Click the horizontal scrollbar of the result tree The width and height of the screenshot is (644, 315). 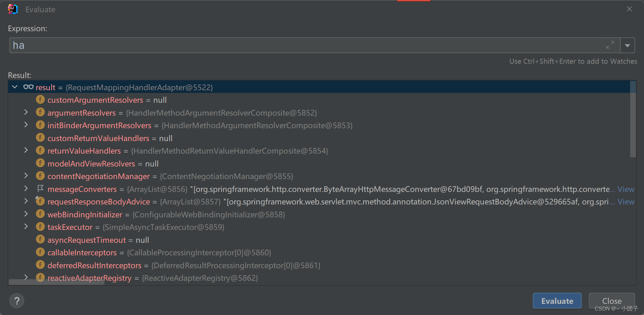(x=56, y=282)
